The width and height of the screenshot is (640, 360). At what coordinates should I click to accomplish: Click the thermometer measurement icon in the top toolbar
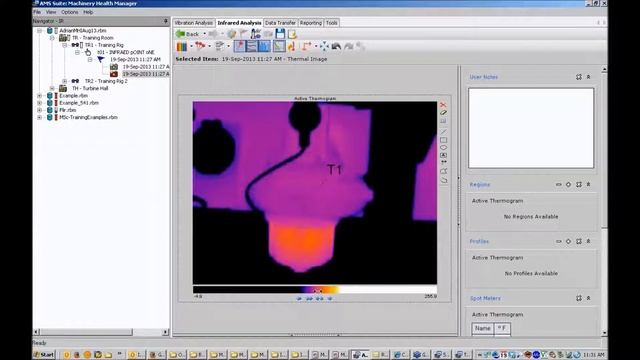coord(256,34)
